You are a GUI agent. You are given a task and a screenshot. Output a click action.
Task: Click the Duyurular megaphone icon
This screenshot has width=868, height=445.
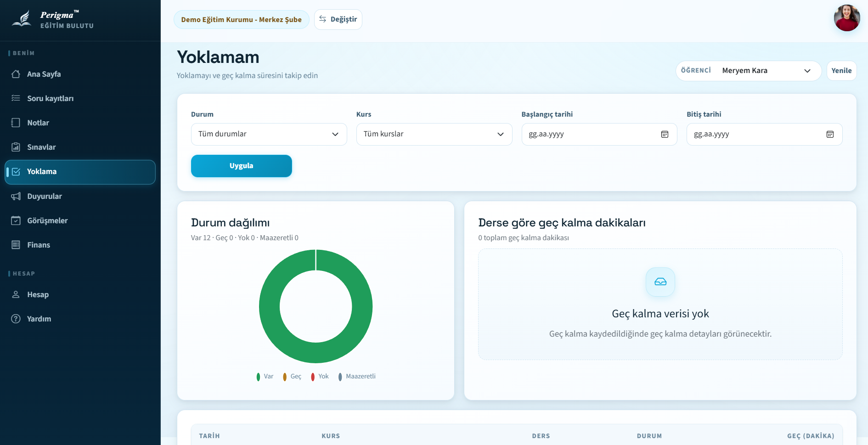[16, 196]
